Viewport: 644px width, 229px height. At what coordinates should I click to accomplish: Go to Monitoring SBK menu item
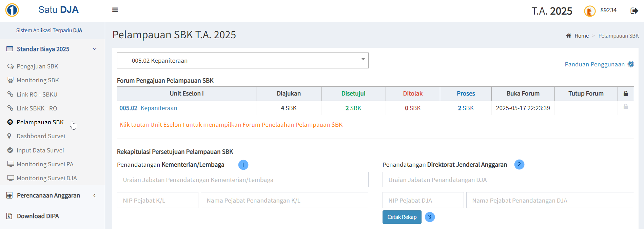(38, 80)
